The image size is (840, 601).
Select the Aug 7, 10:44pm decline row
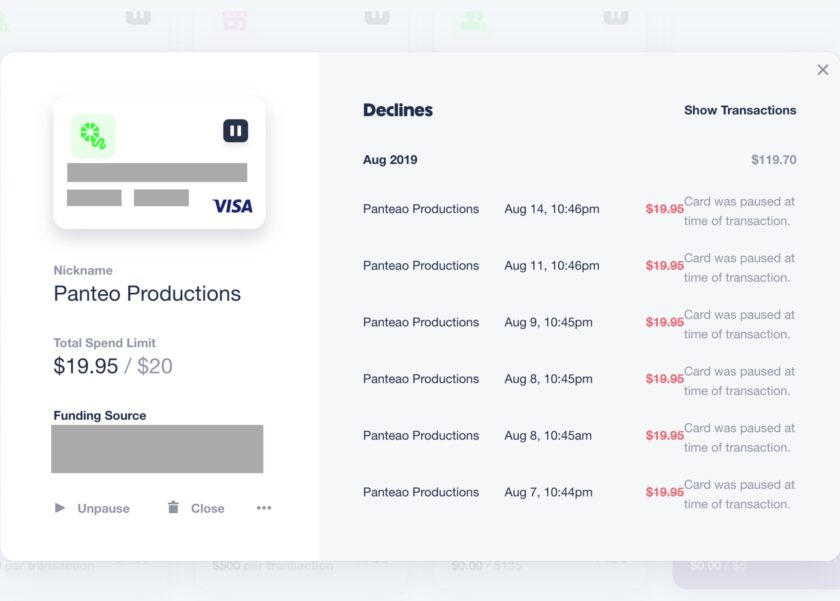point(579,494)
